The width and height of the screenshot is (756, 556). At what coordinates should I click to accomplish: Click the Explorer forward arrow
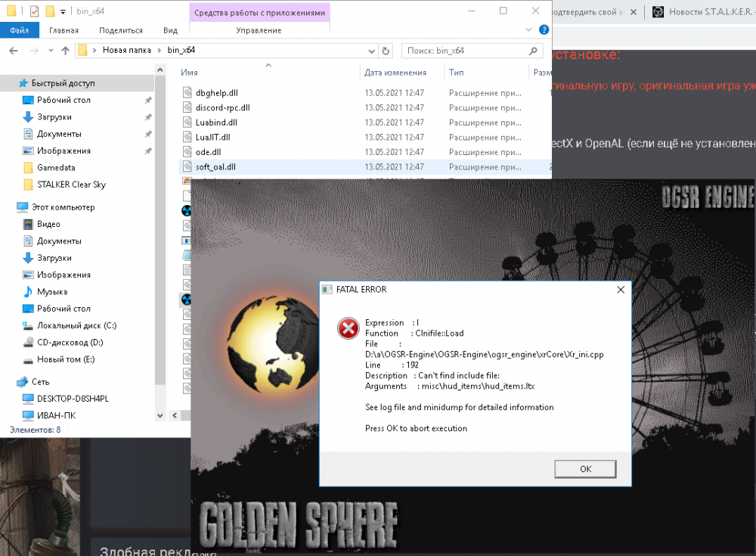click(x=34, y=51)
